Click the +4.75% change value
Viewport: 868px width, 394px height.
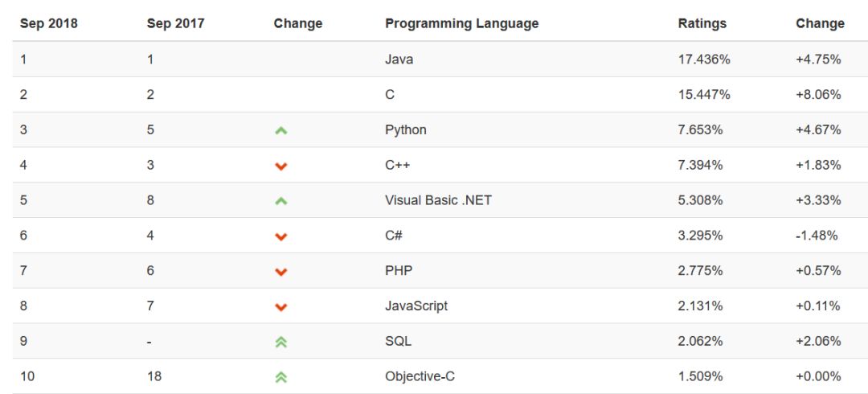pyautogui.click(x=818, y=59)
